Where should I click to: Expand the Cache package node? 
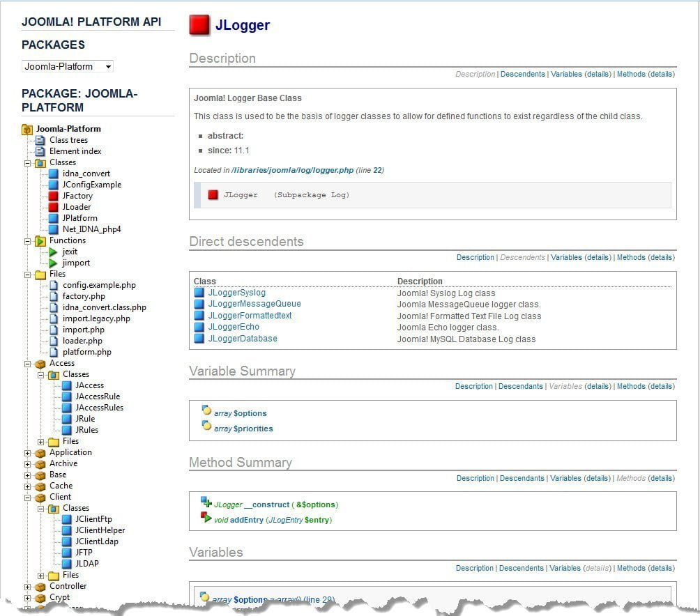pos(27,486)
